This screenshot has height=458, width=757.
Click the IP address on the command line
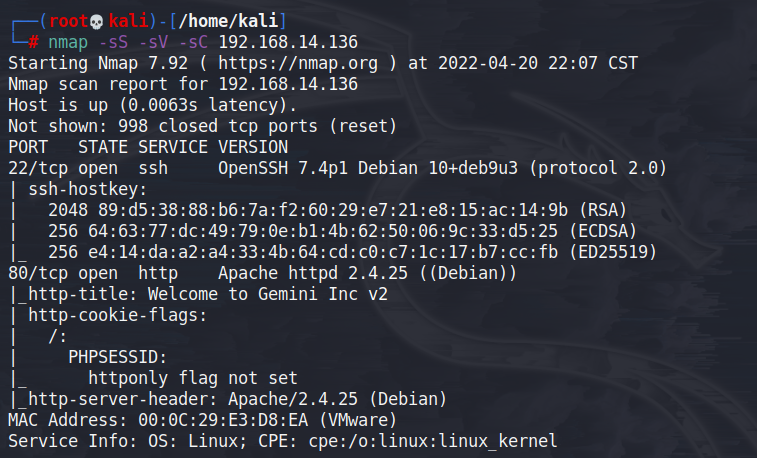click(287, 41)
